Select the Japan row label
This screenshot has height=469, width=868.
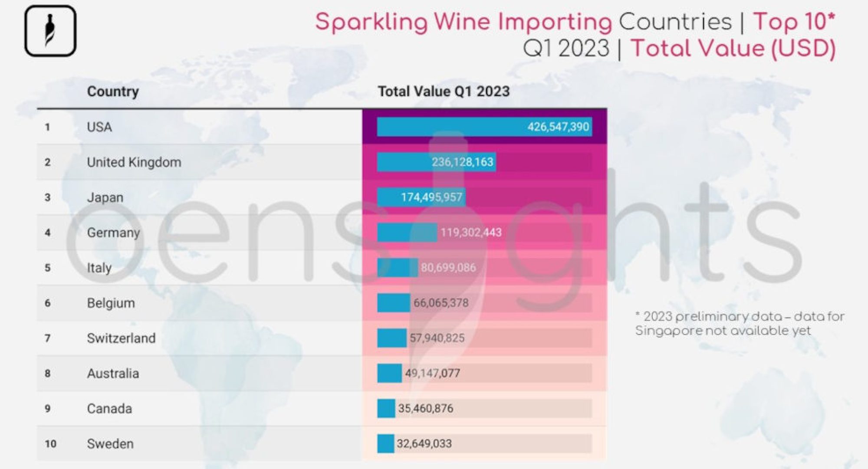105,197
